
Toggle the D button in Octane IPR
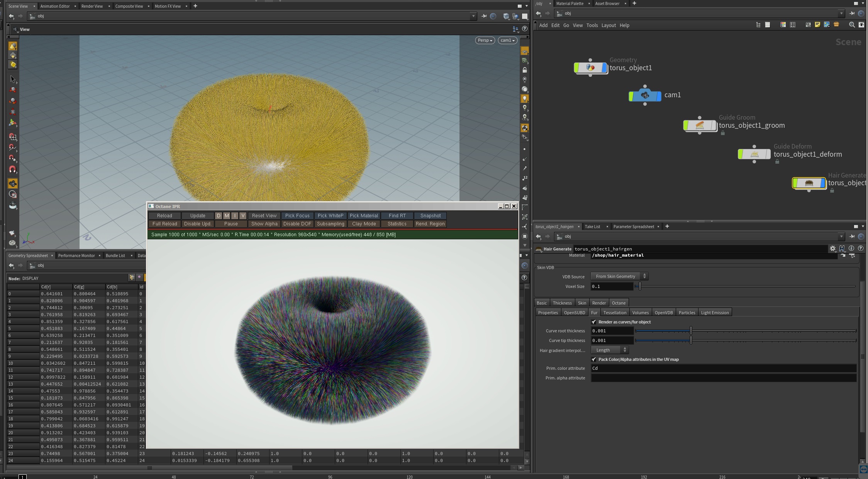219,216
